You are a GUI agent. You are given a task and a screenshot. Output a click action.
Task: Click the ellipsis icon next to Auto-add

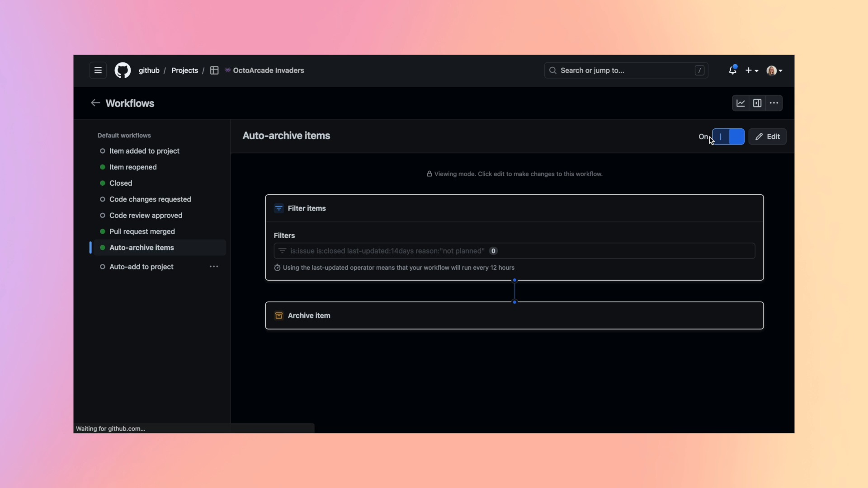click(213, 266)
